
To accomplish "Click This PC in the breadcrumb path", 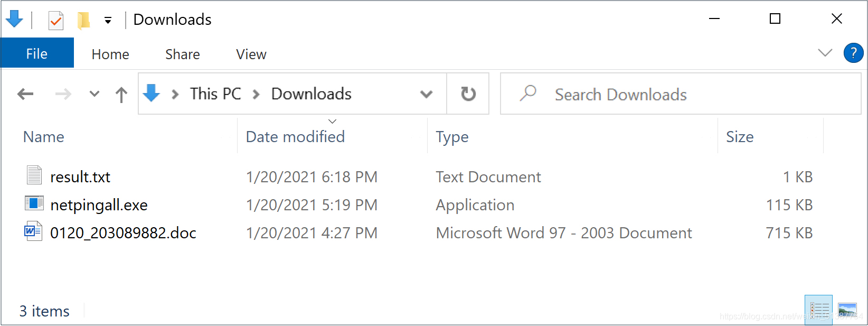I will (x=215, y=94).
